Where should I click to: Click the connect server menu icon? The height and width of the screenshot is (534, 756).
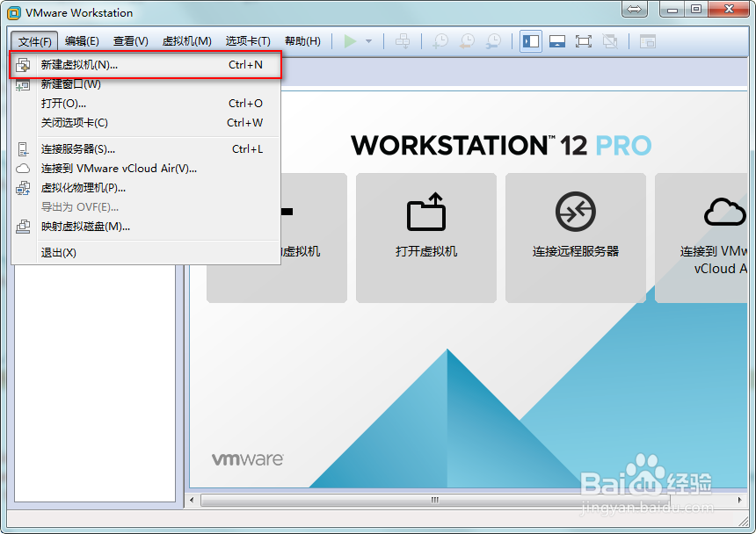click(23, 149)
